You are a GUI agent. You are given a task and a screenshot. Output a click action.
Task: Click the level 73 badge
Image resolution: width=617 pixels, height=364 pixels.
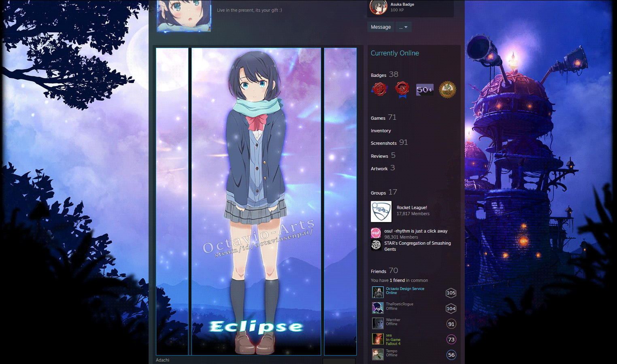tap(451, 339)
